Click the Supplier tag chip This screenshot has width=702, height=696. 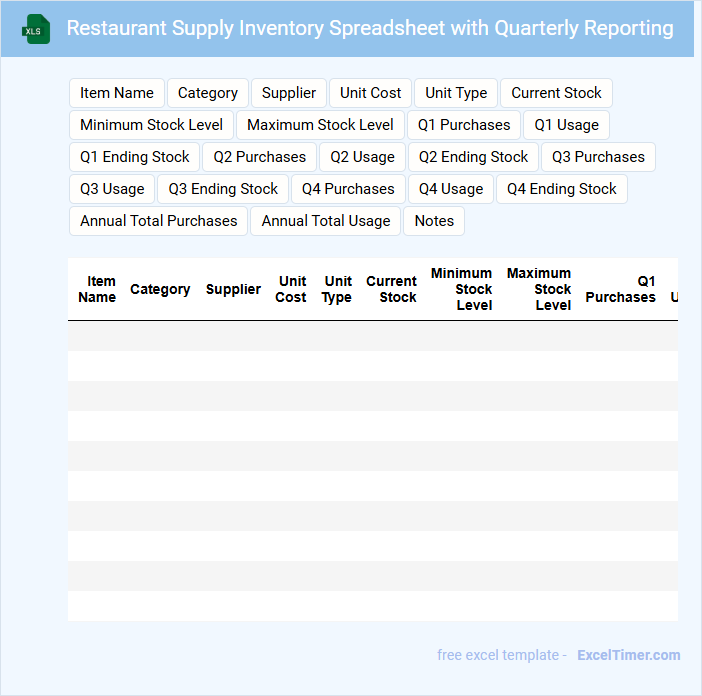(289, 93)
